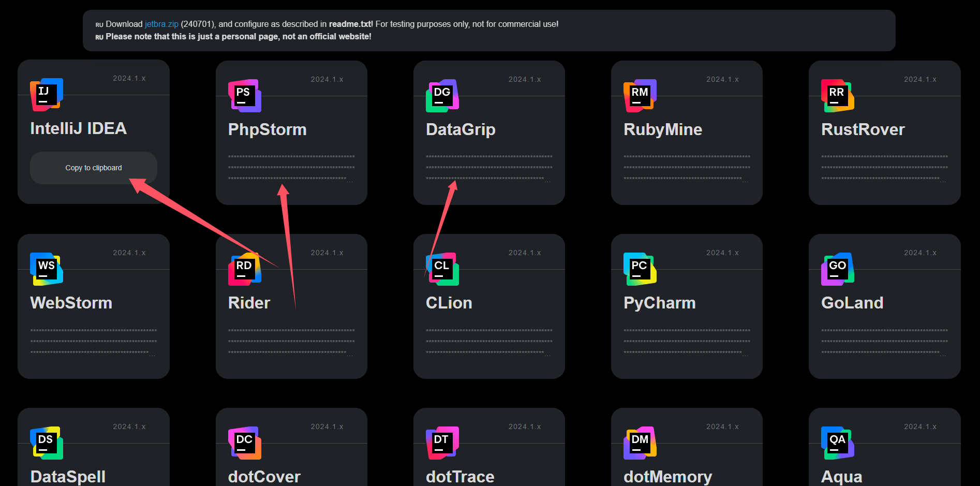
Task: Click the GoLand title text
Action: 852,303
